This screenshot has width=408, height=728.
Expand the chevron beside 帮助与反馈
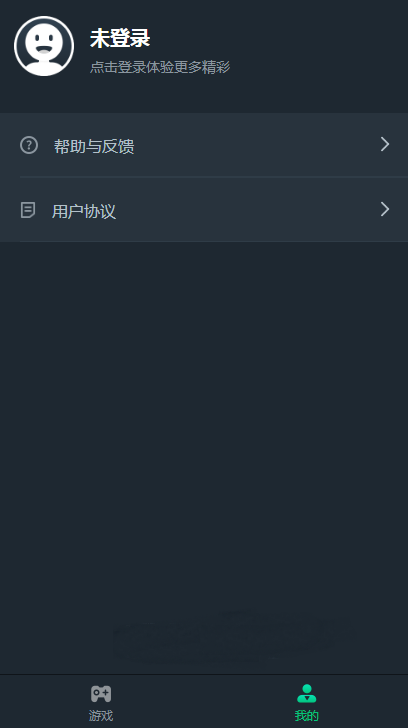tap(385, 144)
